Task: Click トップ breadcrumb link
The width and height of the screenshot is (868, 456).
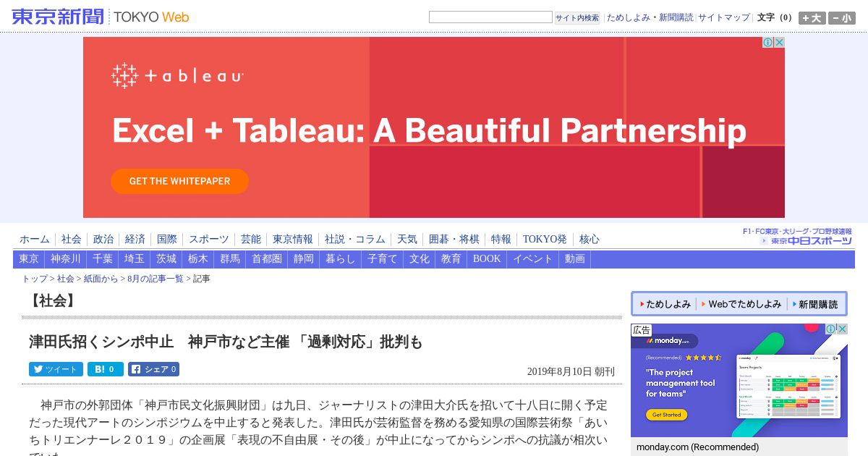Action: 35,279
